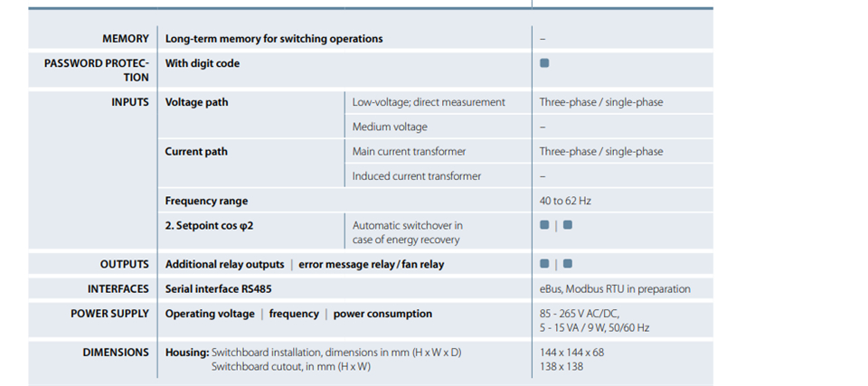
Task: Click the DIMENSIONS category heading
Action: click(x=116, y=353)
